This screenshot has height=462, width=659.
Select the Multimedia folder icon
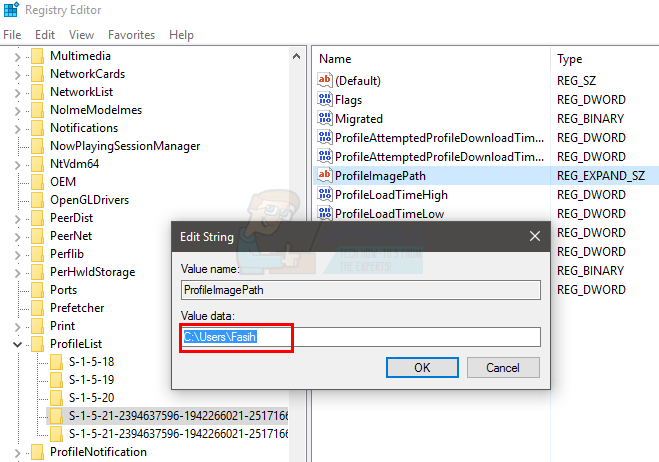(x=37, y=56)
